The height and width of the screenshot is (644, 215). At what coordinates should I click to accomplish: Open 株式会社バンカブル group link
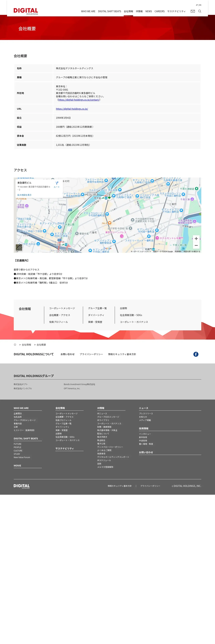[23, 389]
